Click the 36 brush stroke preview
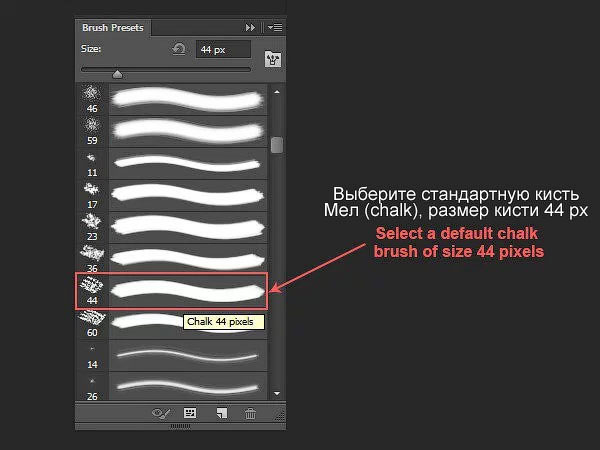 pos(188,259)
